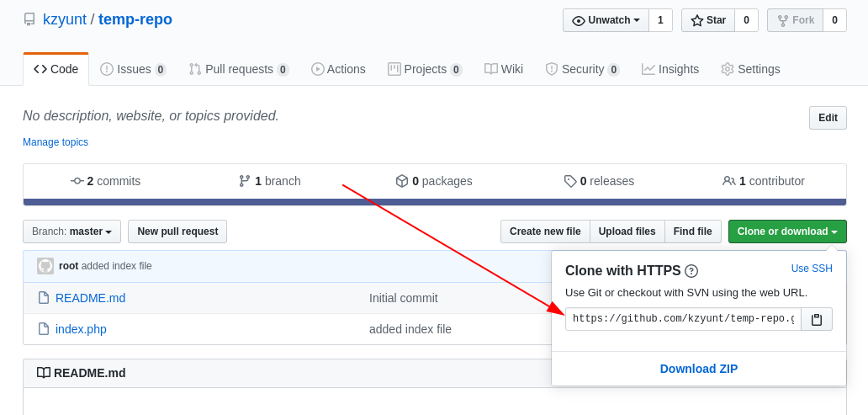Click the New pull request button
Image resolution: width=868 pixels, height=415 pixels.
click(x=177, y=231)
